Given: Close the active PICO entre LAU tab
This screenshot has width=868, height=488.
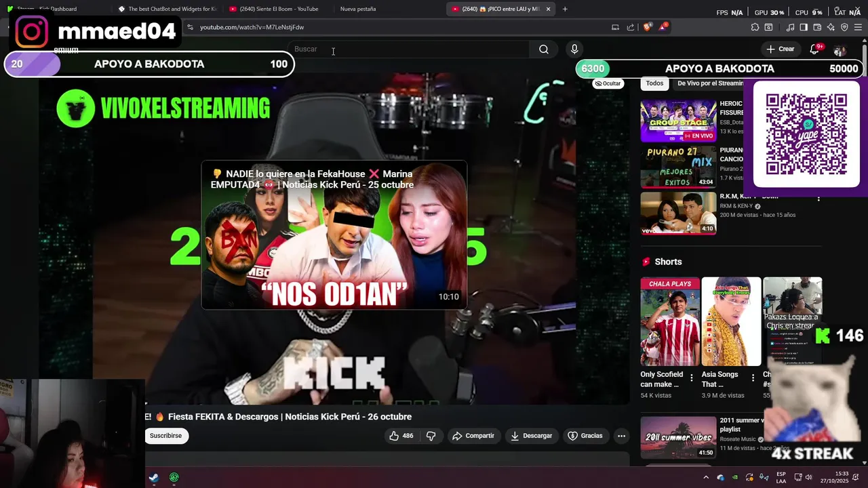Looking at the screenshot, I should (x=549, y=9).
